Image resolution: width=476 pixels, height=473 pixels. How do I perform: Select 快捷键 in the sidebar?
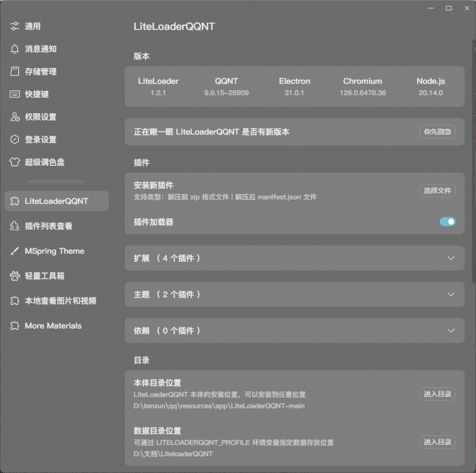pyautogui.click(x=56, y=94)
